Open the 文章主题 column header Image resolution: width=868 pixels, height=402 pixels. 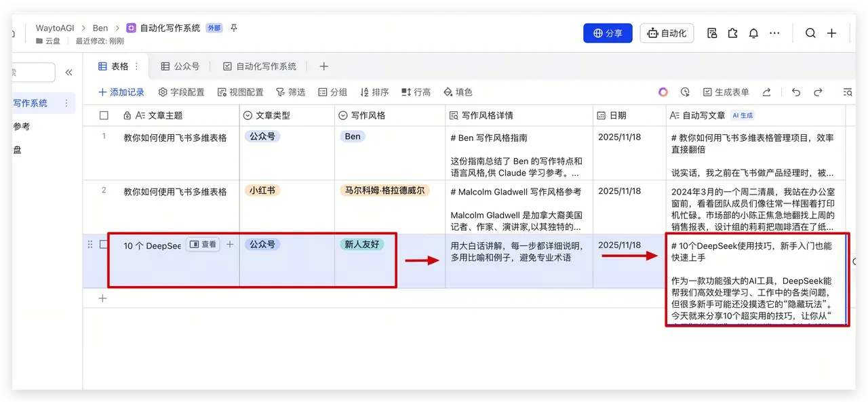(161, 116)
